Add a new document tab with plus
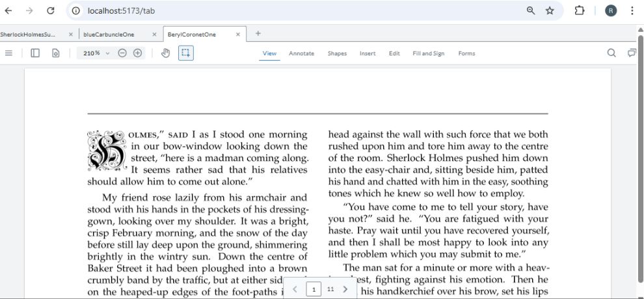 click(x=258, y=34)
